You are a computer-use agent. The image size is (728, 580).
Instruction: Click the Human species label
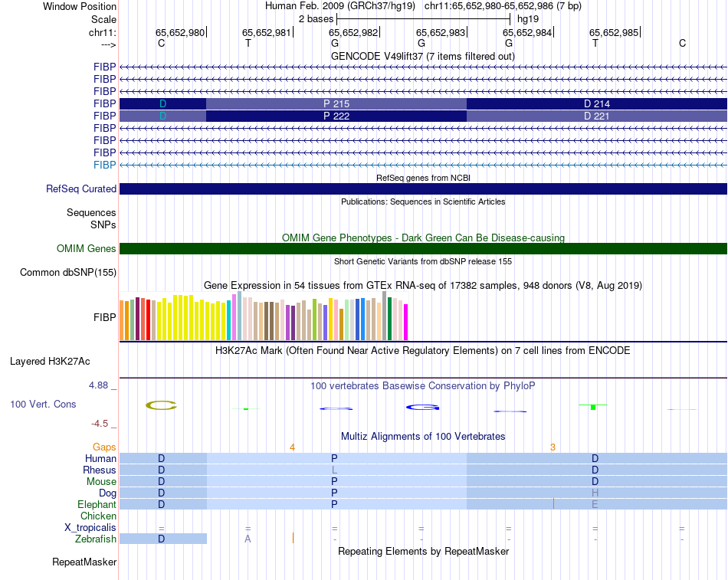(x=100, y=459)
